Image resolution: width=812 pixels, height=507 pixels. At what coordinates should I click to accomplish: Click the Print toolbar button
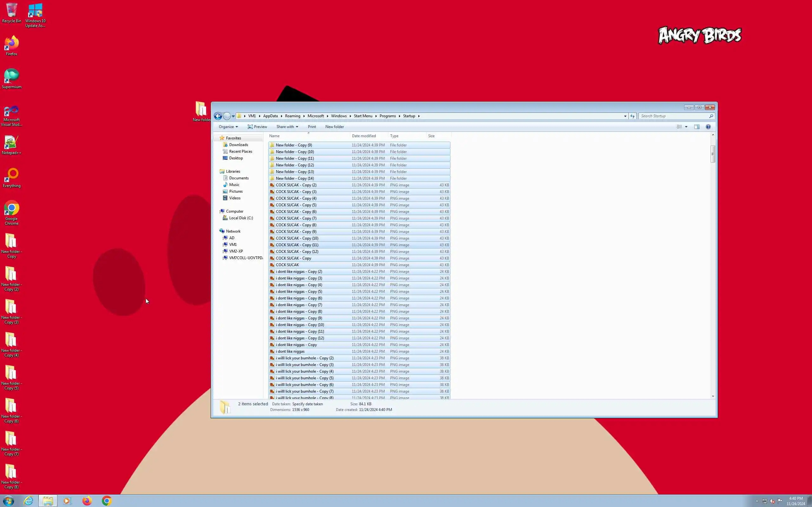point(312,127)
